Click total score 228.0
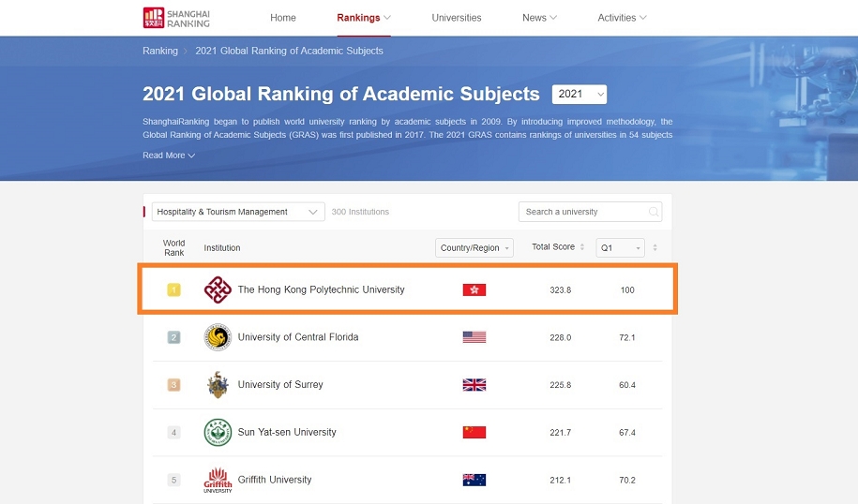This screenshot has height=504, width=858. (561, 338)
